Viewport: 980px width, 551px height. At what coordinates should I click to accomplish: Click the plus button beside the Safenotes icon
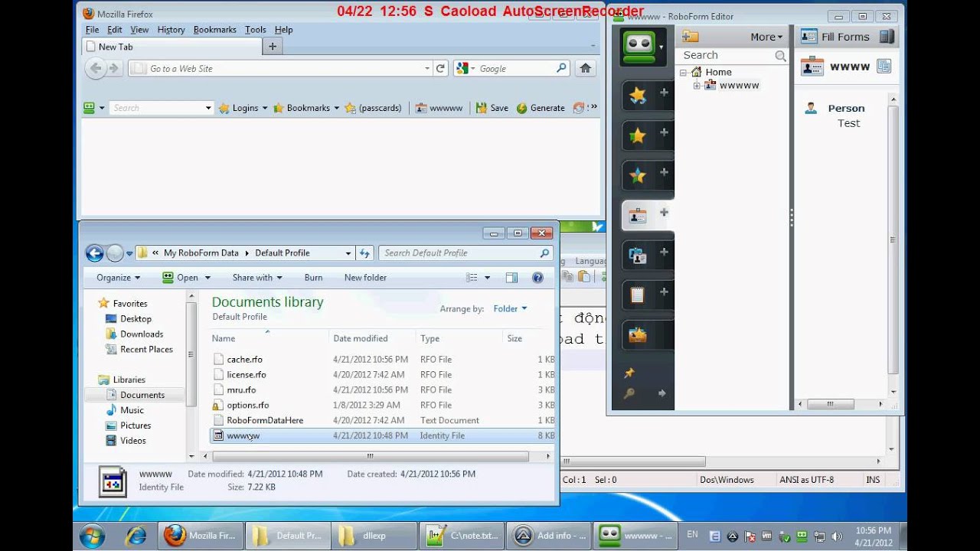(x=664, y=292)
